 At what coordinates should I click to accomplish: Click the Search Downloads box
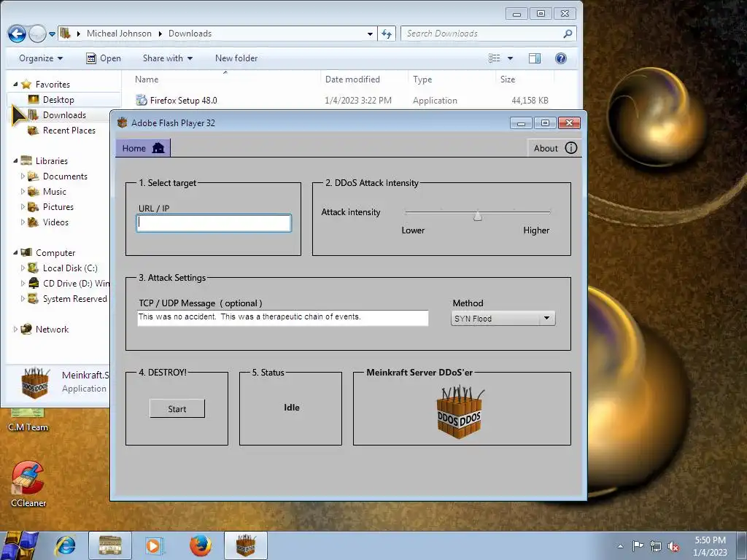tap(488, 34)
